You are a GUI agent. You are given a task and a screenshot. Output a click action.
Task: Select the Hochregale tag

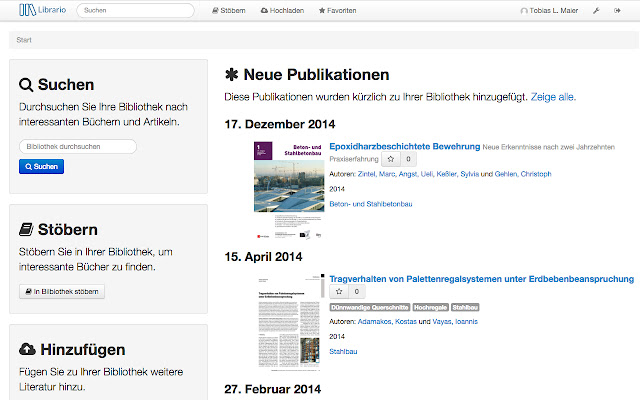pyautogui.click(x=431, y=307)
